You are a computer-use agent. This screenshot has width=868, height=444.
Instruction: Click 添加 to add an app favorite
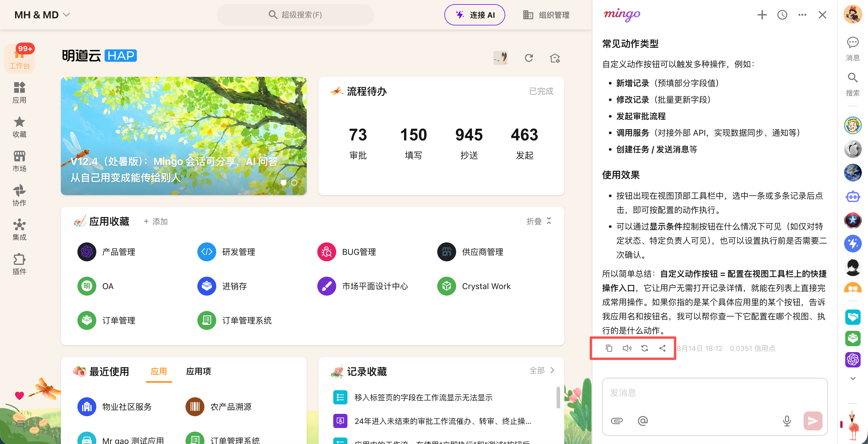coord(156,221)
